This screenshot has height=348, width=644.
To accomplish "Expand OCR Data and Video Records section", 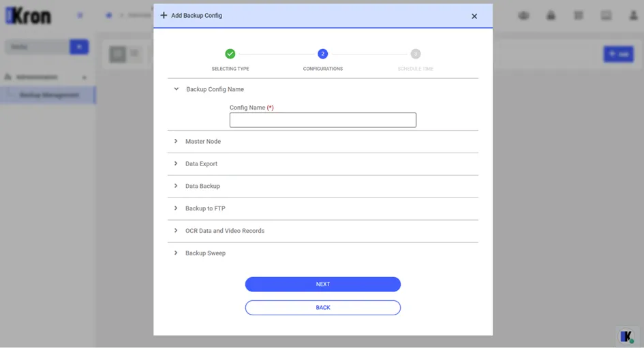I will click(176, 231).
